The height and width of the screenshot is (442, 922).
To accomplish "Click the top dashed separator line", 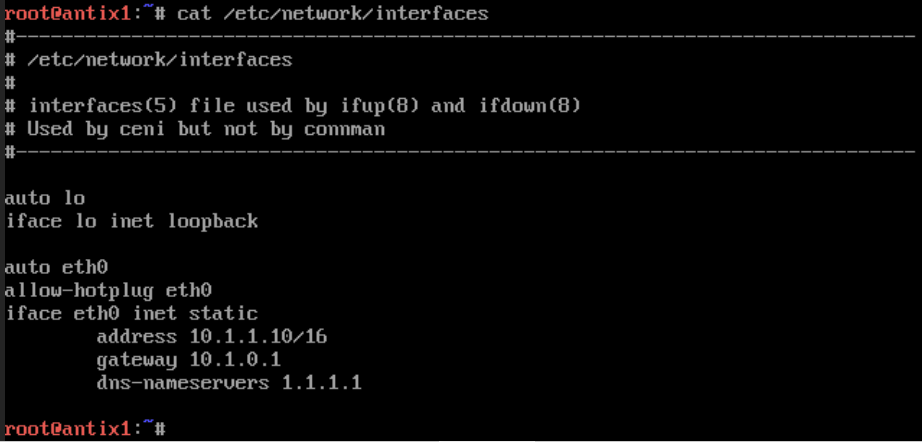I will pos(460,37).
